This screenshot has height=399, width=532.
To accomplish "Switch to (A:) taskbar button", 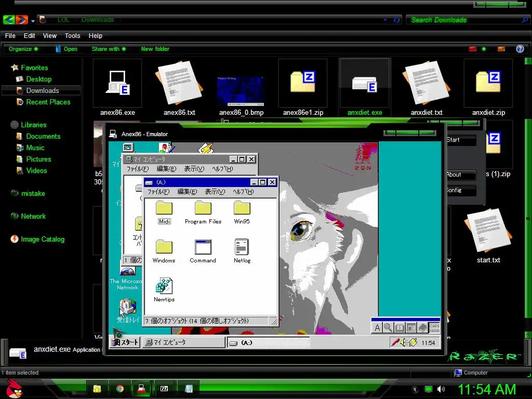I will (x=269, y=342).
